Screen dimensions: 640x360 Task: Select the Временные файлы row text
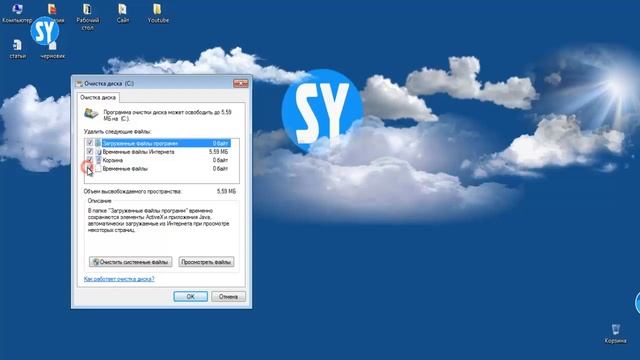coord(125,169)
